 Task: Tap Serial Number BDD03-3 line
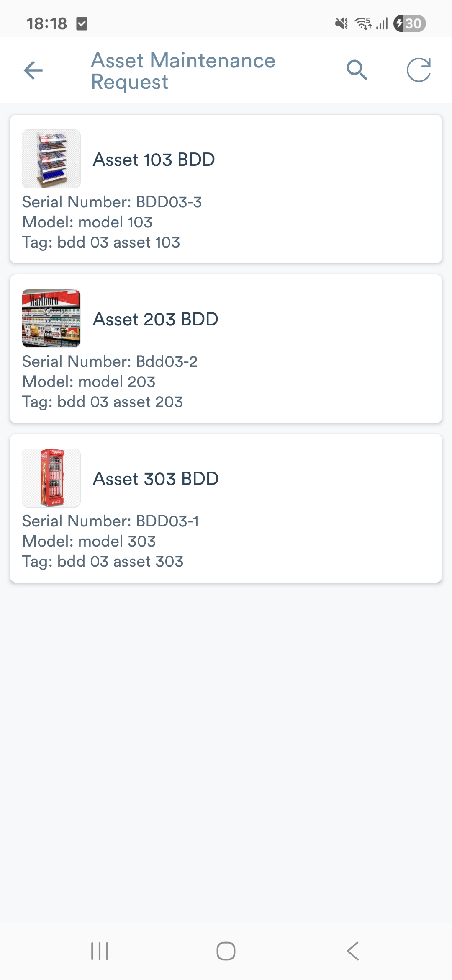[x=112, y=202]
